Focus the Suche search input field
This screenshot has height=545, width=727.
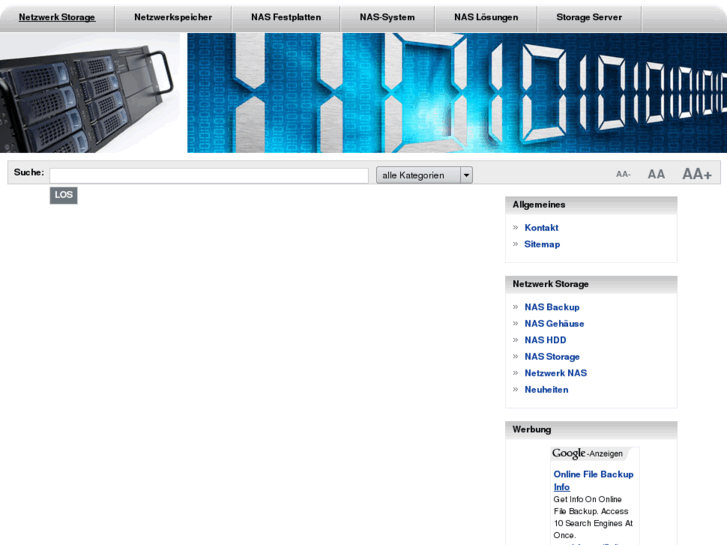click(x=209, y=175)
